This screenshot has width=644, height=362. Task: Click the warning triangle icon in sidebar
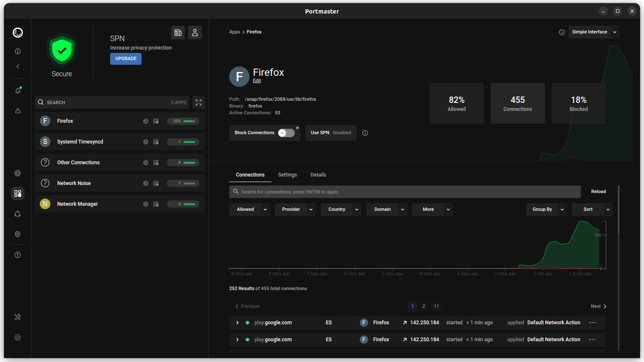point(18,111)
